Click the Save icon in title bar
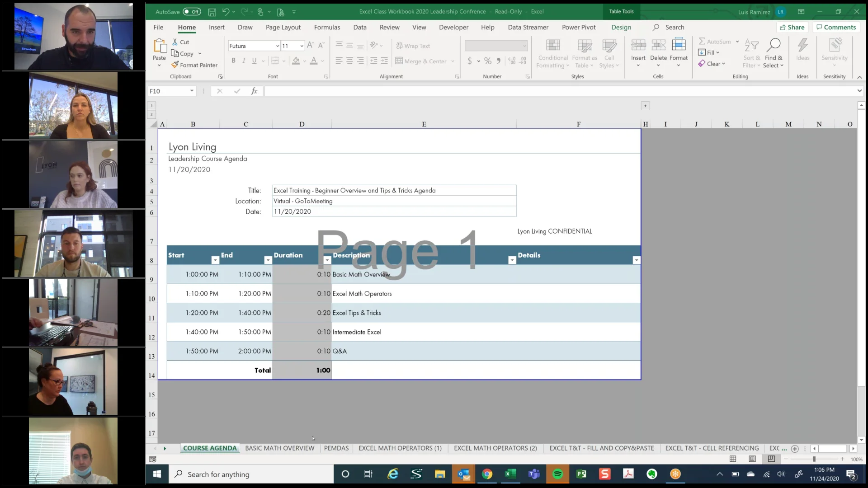The width and height of the screenshot is (868, 488). pos(211,12)
